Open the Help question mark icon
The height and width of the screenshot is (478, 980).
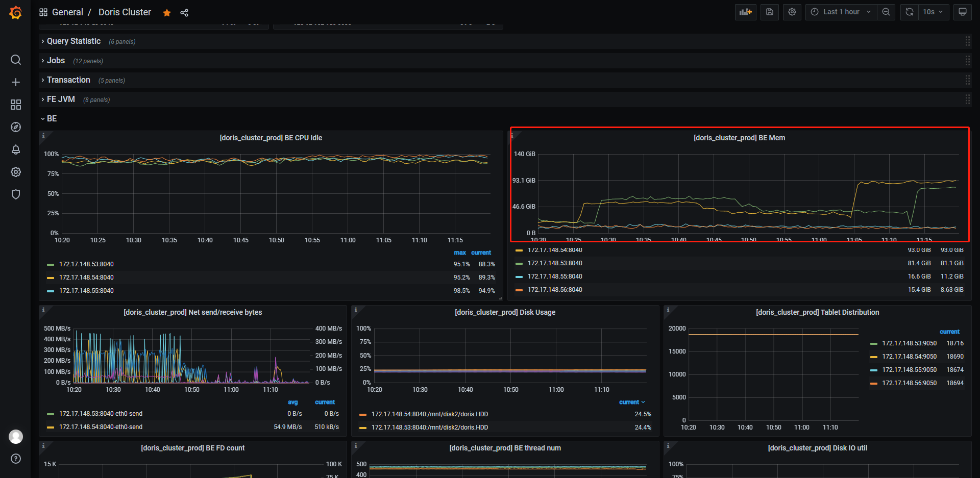point(16,459)
